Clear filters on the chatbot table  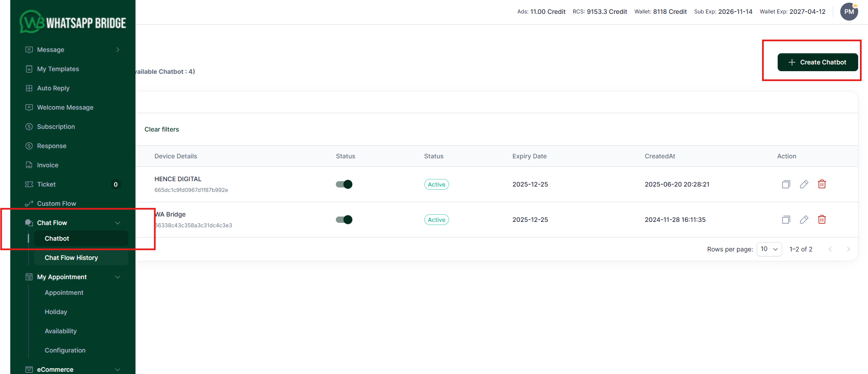point(161,129)
